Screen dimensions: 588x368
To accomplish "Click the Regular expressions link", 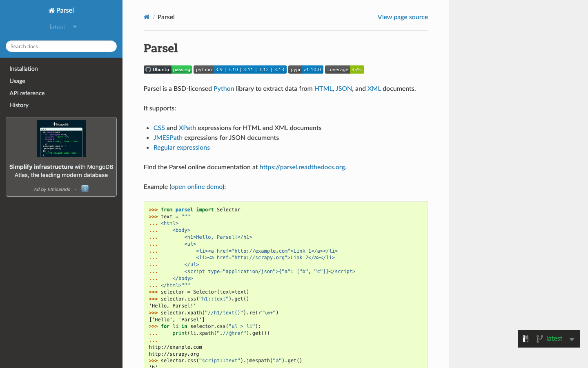I will click(181, 147).
